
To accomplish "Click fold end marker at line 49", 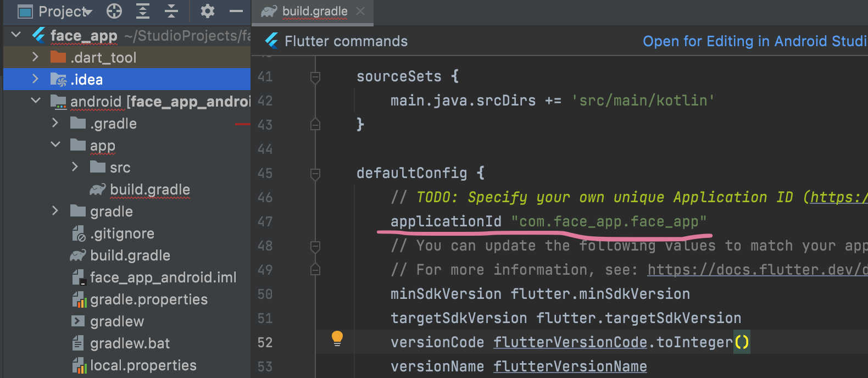I will (315, 269).
